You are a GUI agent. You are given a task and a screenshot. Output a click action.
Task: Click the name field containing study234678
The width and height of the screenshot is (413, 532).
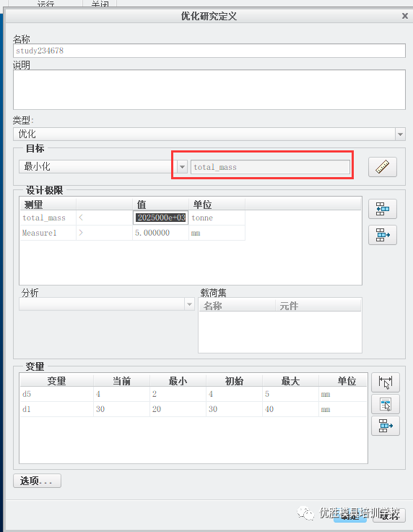pyautogui.click(x=209, y=51)
